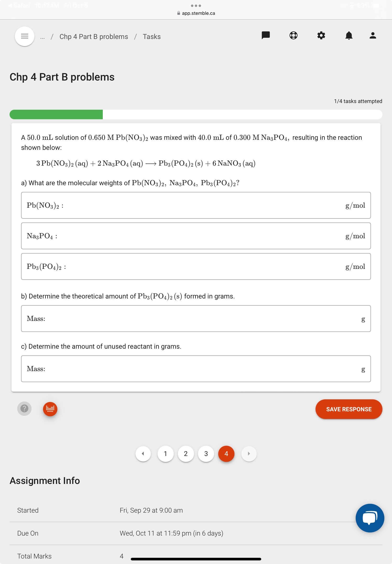This screenshot has height=564, width=392.
Task: Select the currently active task 4 circle
Action: pyautogui.click(x=226, y=454)
